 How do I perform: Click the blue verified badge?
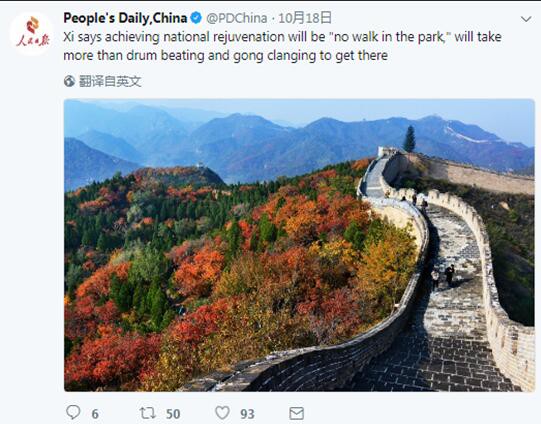click(x=196, y=18)
